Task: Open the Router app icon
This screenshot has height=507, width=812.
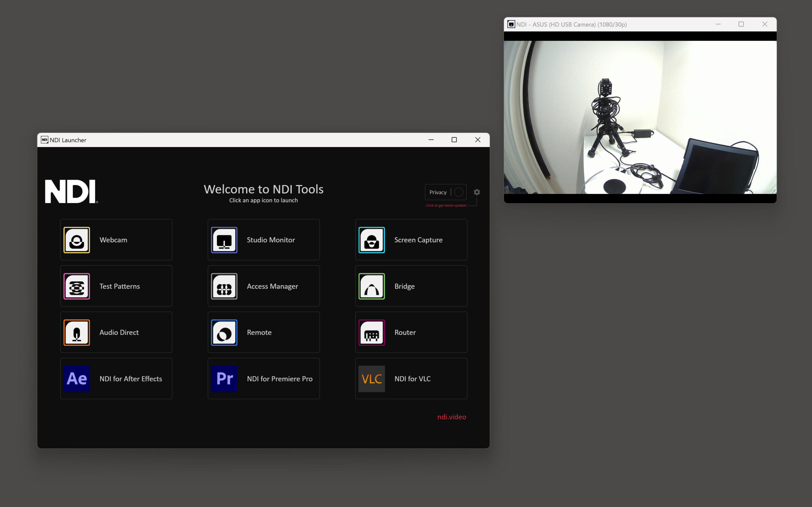Action: click(x=371, y=332)
